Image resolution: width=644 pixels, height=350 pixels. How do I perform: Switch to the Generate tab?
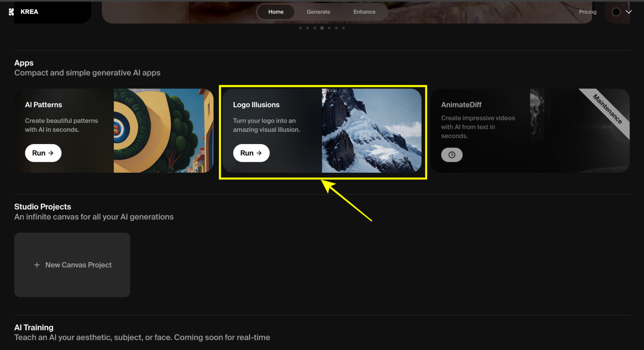point(318,12)
